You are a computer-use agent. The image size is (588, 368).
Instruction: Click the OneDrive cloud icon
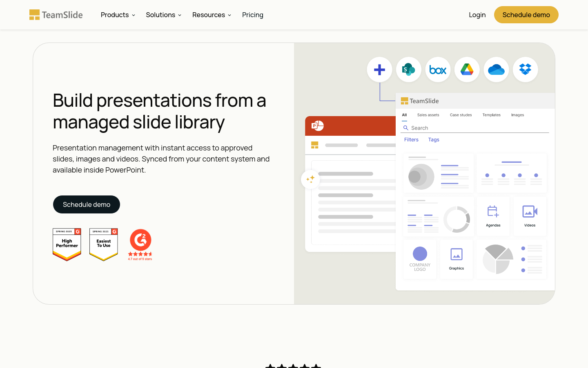[496, 70]
